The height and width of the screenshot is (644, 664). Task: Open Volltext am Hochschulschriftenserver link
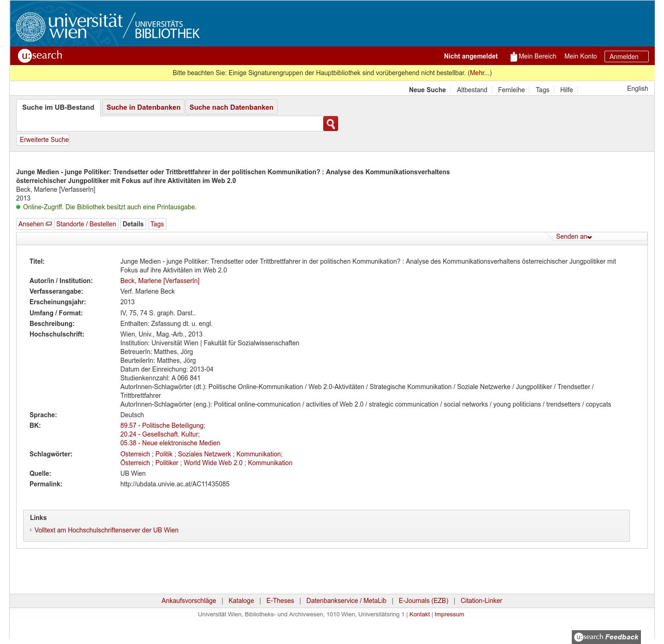click(x=107, y=530)
